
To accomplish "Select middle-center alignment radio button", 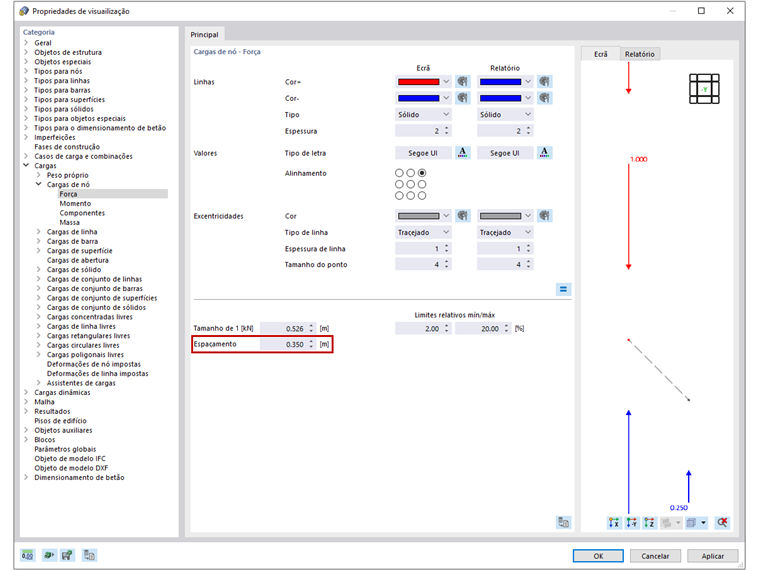I will [411, 184].
